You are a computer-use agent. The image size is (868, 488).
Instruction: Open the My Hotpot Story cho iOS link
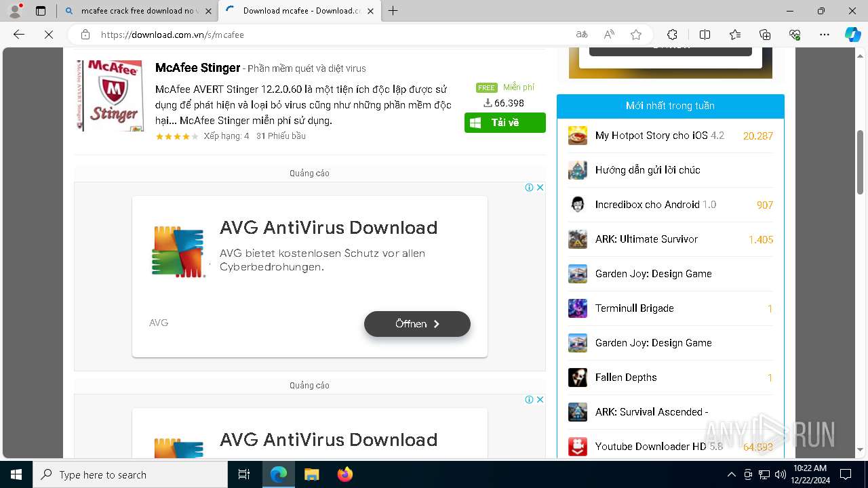point(652,136)
